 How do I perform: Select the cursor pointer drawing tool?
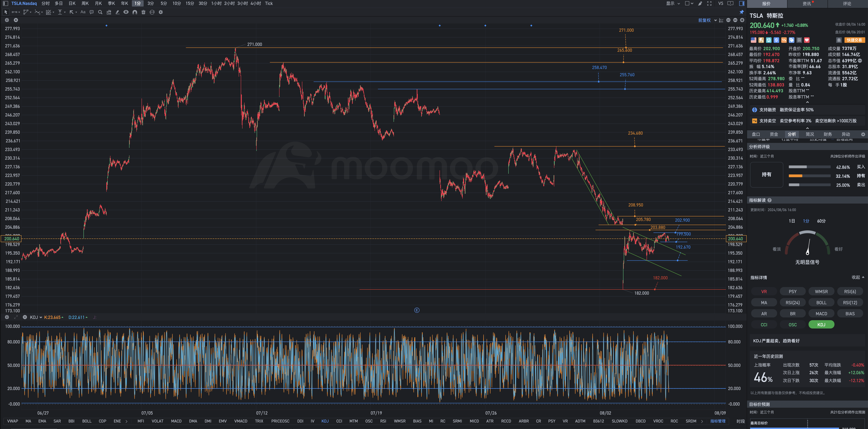(6, 12)
